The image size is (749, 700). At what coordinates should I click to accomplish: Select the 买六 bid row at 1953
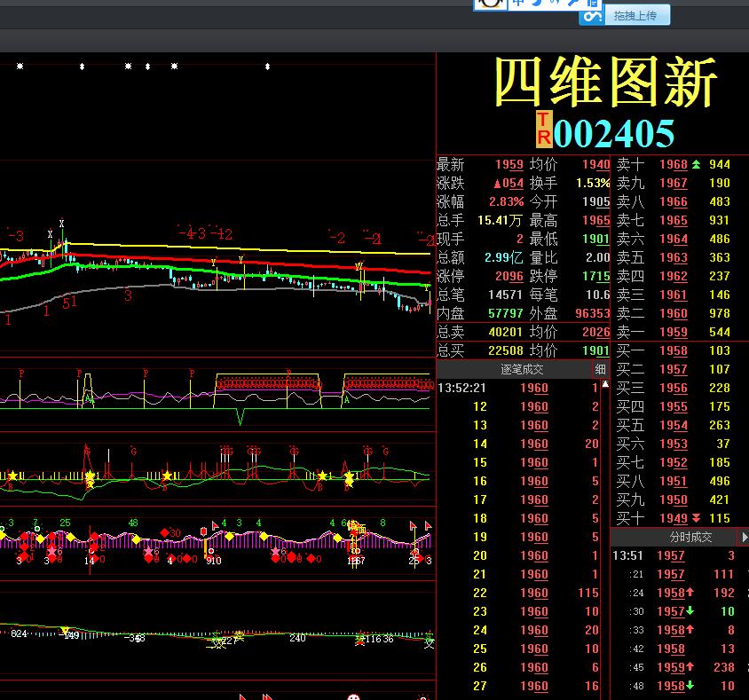(673, 444)
